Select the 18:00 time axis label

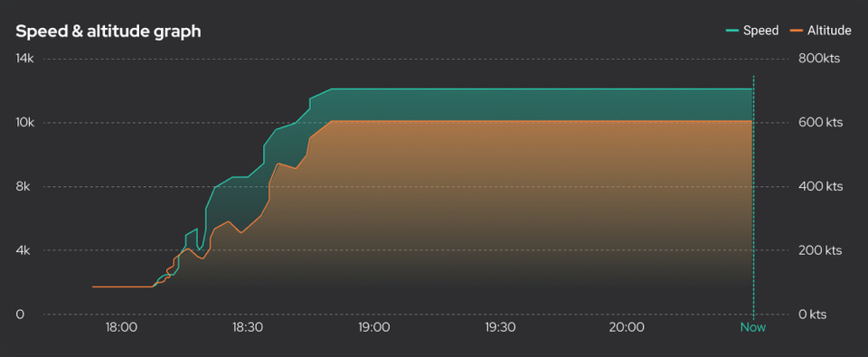[x=121, y=328]
